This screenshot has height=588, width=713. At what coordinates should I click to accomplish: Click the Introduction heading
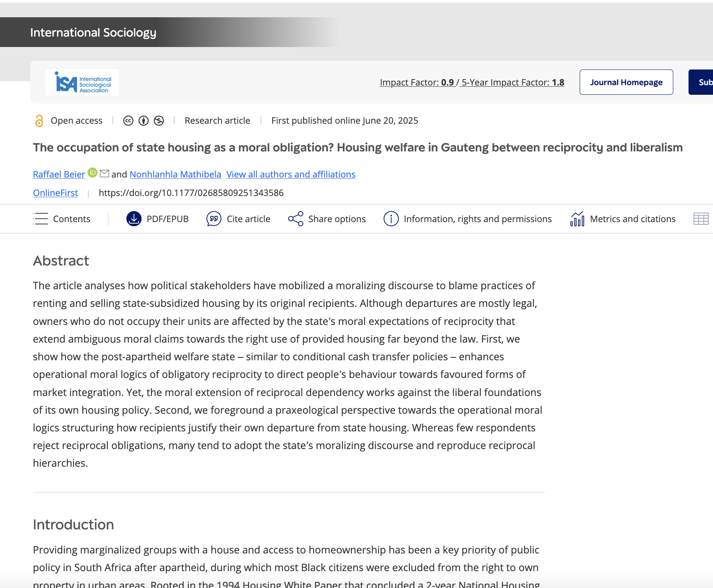(73, 525)
